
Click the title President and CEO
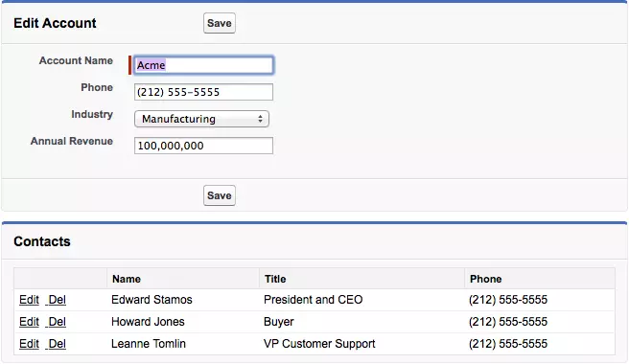(314, 300)
